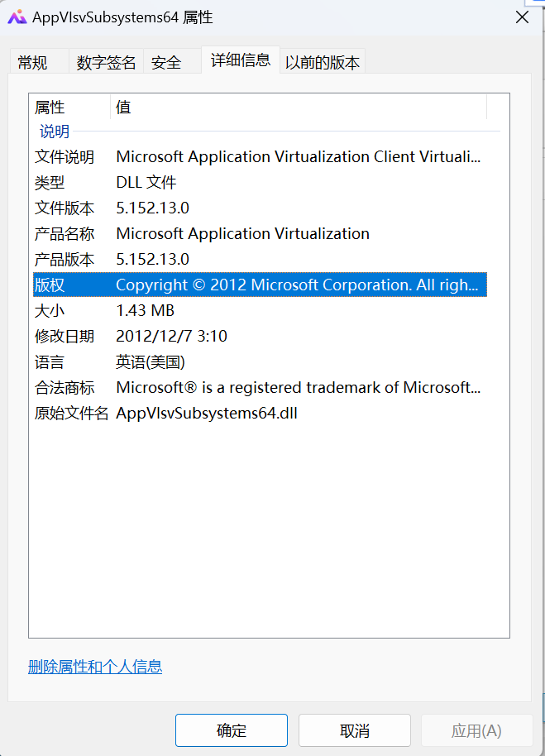The height and width of the screenshot is (756, 545).
Task: Open the 以前的版本 tab
Action: [322, 61]
